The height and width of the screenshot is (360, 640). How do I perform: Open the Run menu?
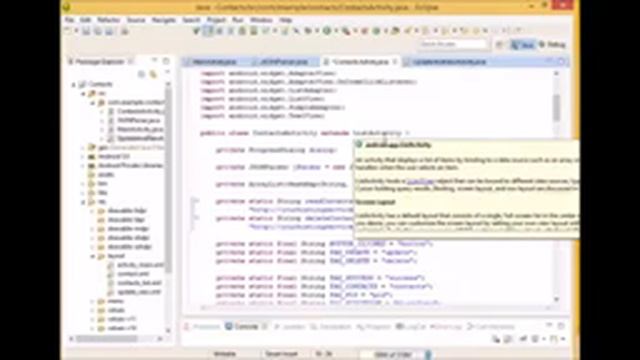click(x=238, y=20)
